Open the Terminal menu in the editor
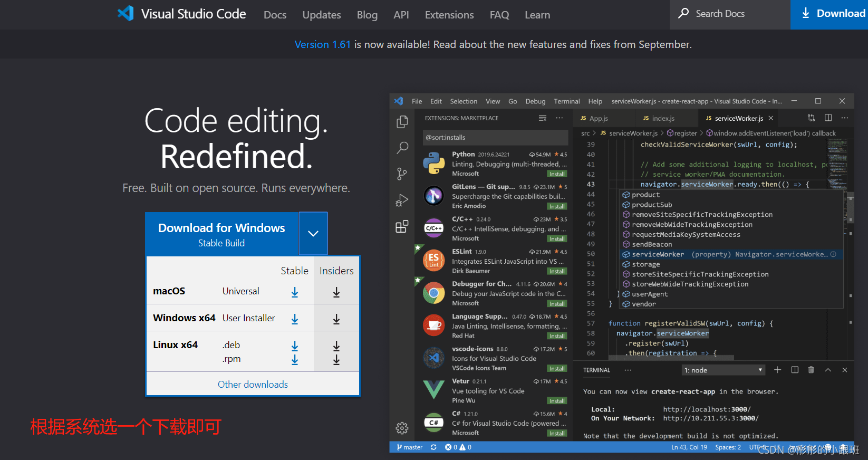The image size is (868, 460). click(566, 101)
